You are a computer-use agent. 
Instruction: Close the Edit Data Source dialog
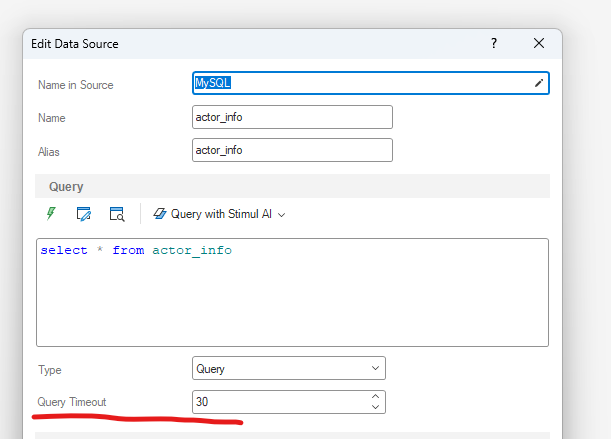point(539,44)
